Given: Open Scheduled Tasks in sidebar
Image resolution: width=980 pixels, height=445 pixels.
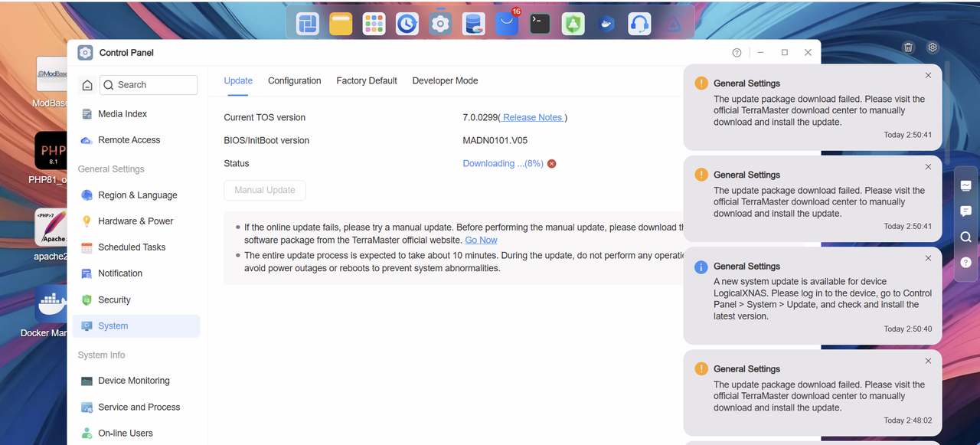Looking at the screenshot, I should (x=136, y=247).
